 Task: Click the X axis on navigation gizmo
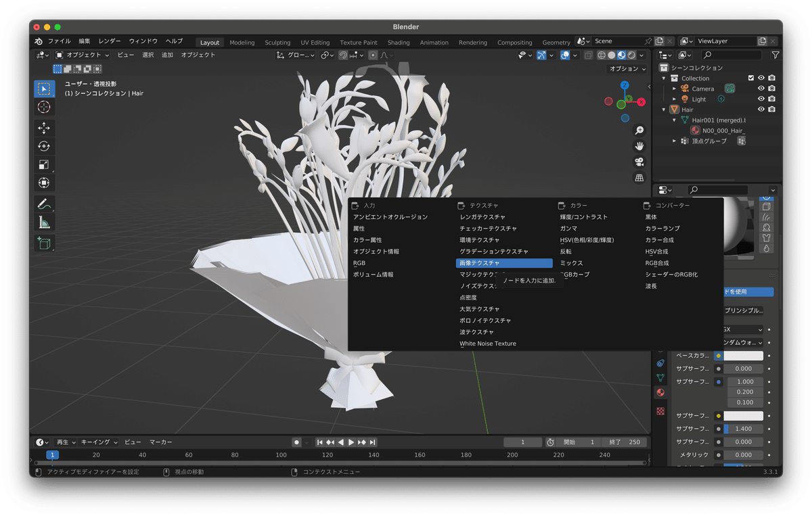641,102
